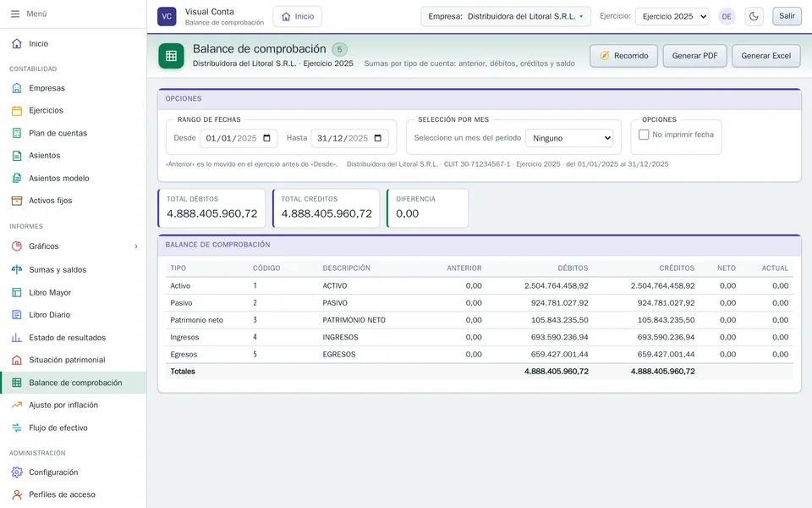Click the Diferencia summary card
812x508 pixels.
click(428, 208)
